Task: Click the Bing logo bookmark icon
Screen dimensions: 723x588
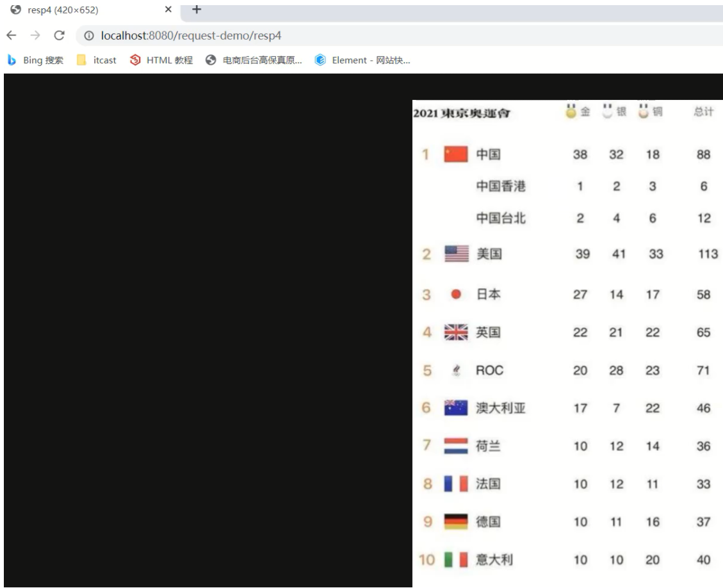Action: click(12, 60)
